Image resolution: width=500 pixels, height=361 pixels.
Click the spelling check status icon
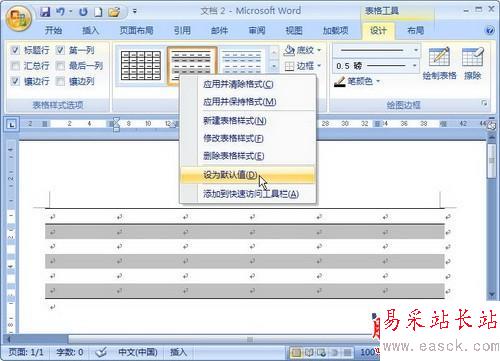pos(100,352)
